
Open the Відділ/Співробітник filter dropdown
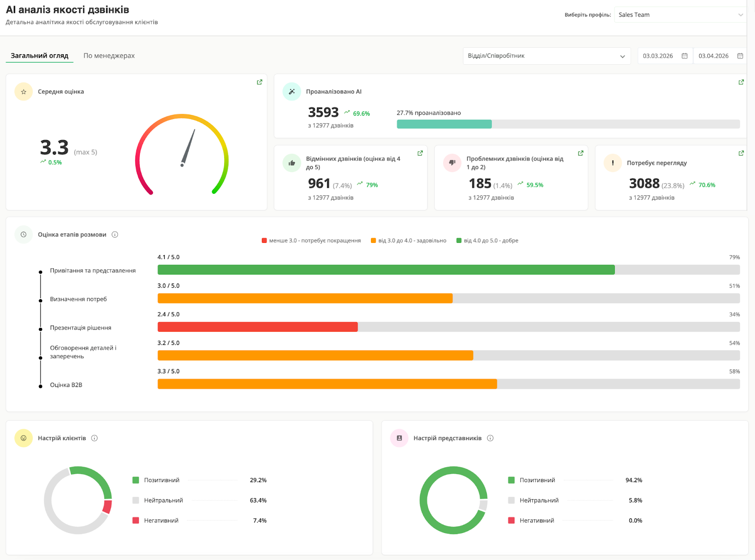546,56
